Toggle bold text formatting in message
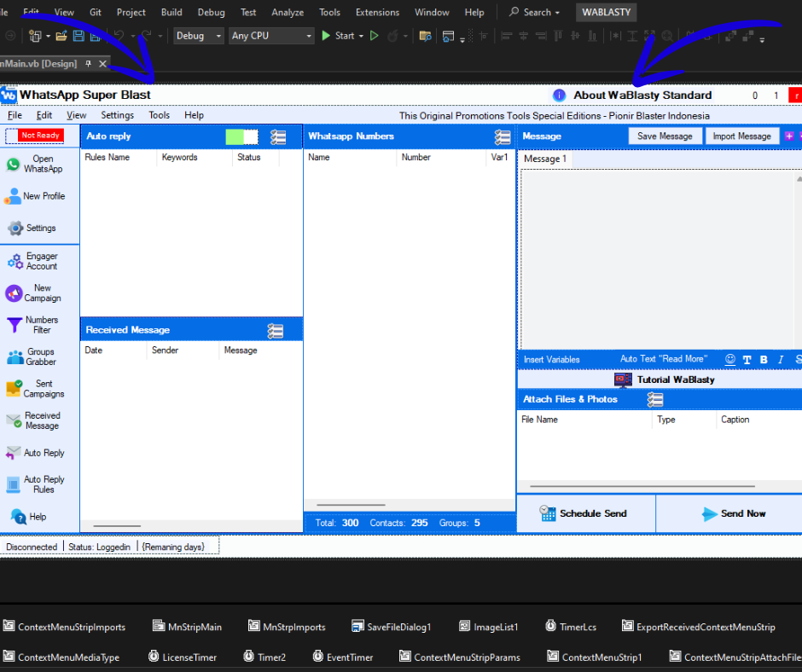Viewport: 802px width, 672px height. [764, 359]
